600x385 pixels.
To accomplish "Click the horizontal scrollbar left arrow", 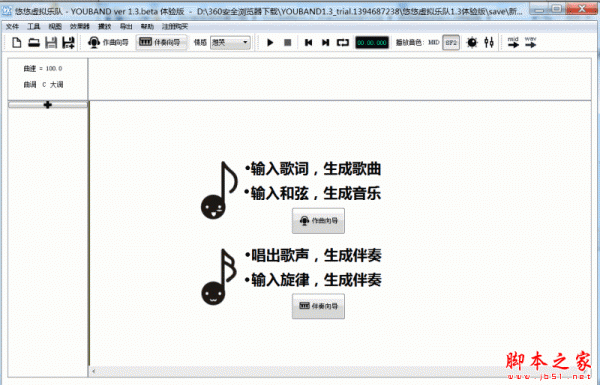I will click(x=94, y=371).
